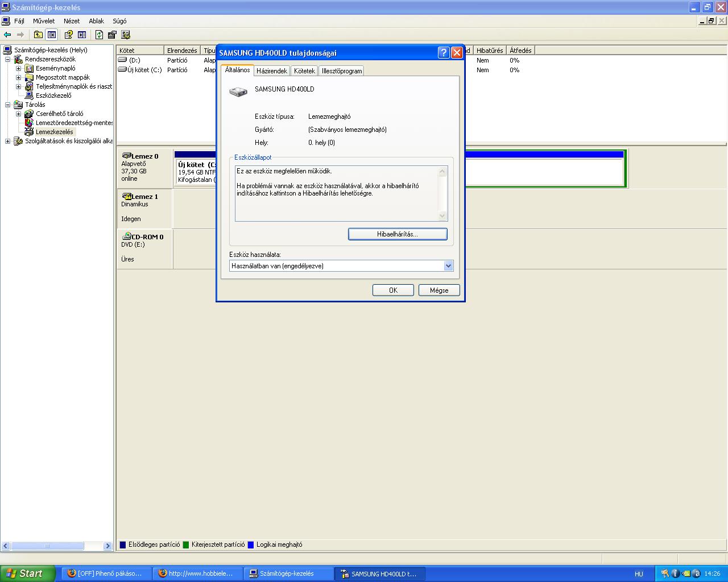
Task: Click the Átfedés column header
Action: pyautogui.click(x=520, y=51)
